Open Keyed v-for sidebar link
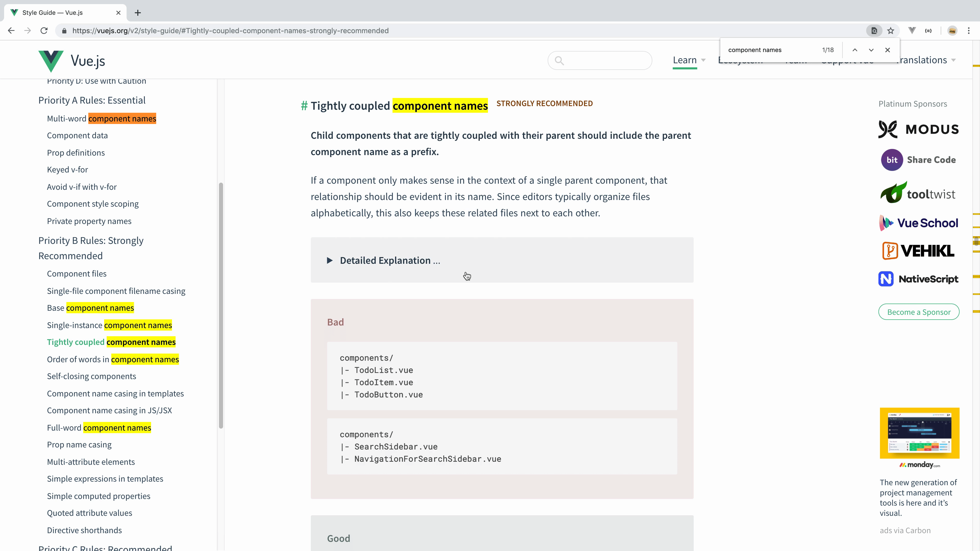 (x=67, y=170)
